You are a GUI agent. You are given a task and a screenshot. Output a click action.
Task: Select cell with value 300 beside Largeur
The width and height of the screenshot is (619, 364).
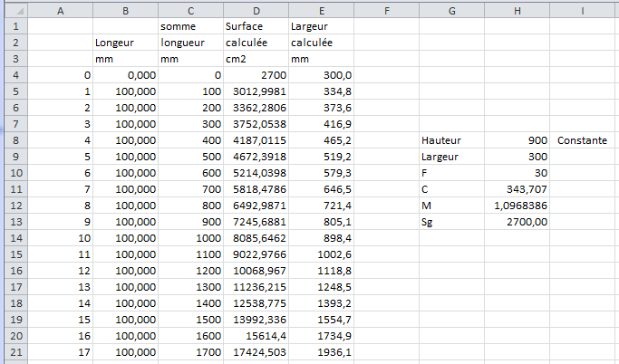pos(517,157)
